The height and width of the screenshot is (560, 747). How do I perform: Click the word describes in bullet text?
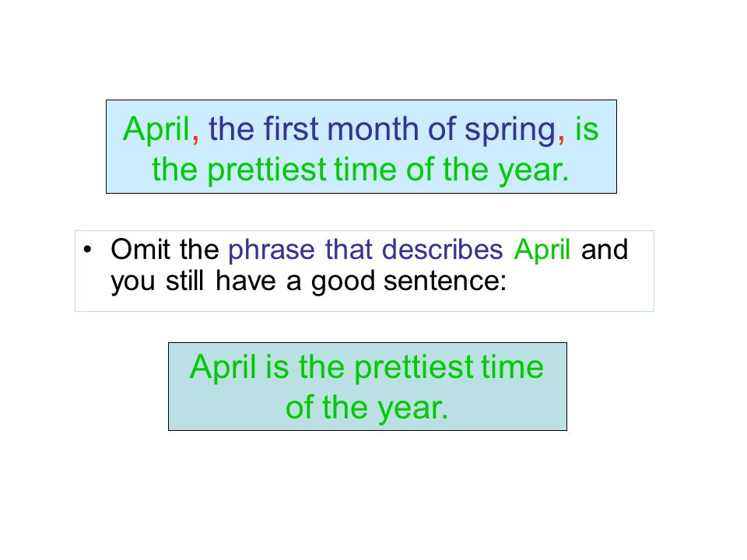(442, 249)
